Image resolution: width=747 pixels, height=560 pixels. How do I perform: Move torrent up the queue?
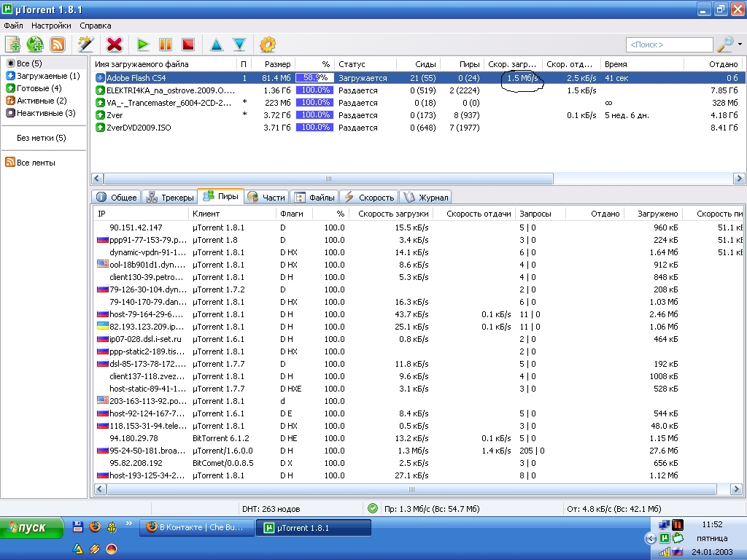tap(217, 44)
